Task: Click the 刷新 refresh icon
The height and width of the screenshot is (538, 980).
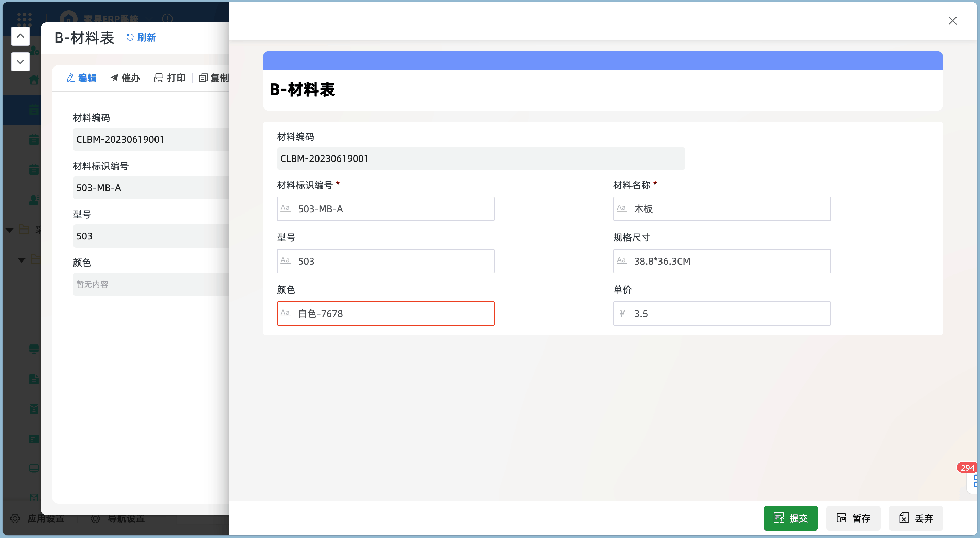Action: pyautogui.click(x=130, y=37)
